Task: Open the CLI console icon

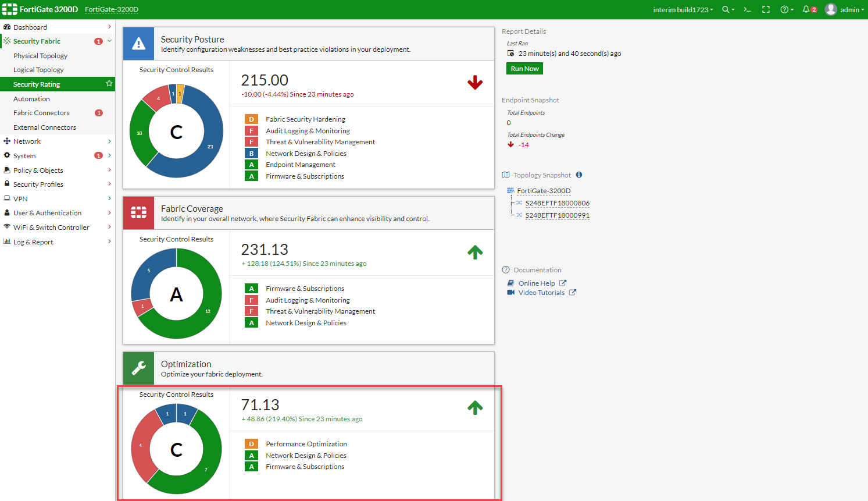Action: 746,9
